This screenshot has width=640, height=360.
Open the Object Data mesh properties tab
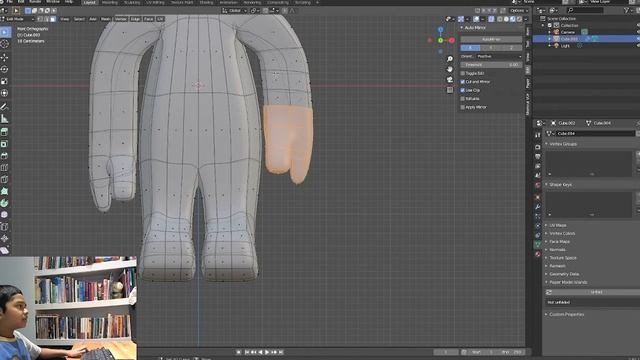[x=538, y=244]
